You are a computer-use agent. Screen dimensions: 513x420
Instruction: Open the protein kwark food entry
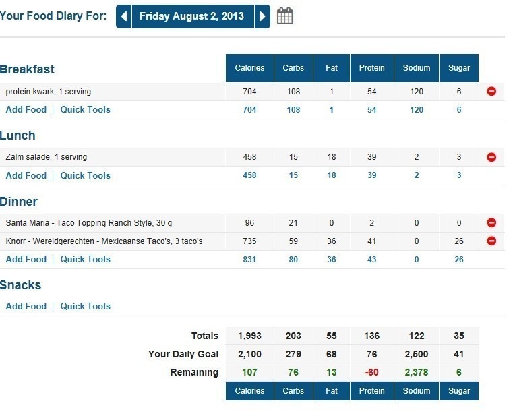48,92
